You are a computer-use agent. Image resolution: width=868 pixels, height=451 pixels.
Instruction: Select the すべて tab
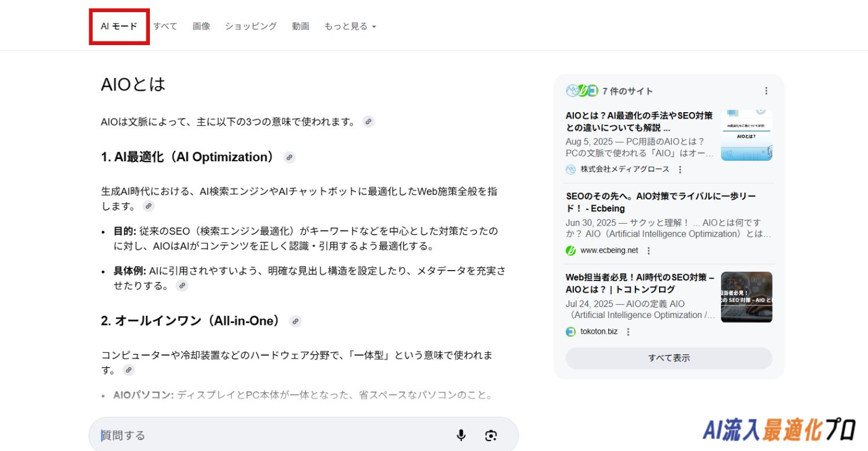(x=165, y=26)
